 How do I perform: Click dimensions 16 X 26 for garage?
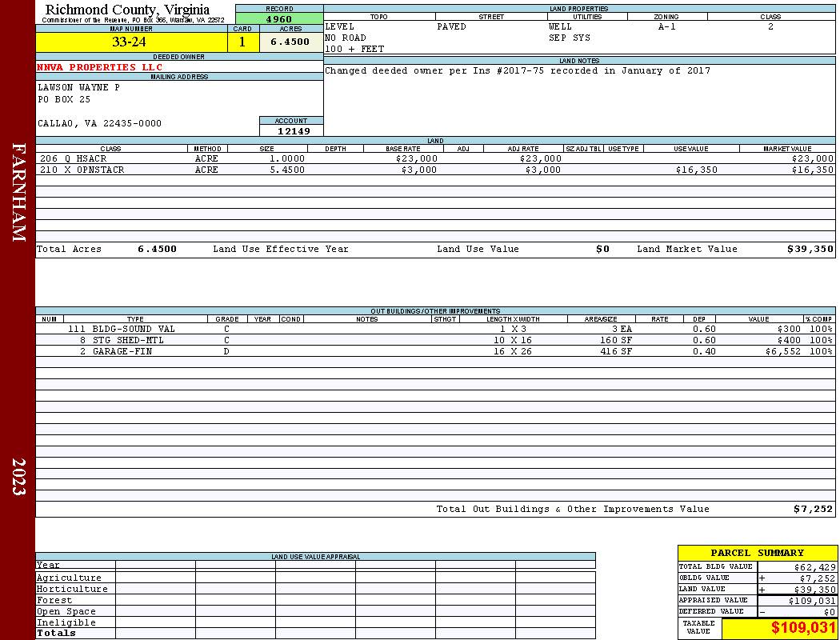pyautogui.click(x=513, y=351)
